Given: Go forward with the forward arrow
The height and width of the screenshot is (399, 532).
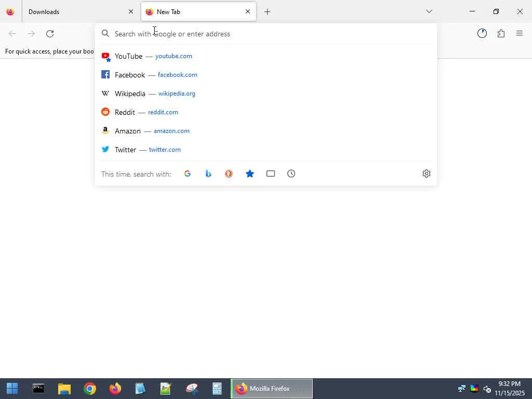Looking at the screenshot, I should tap(31, 34).
